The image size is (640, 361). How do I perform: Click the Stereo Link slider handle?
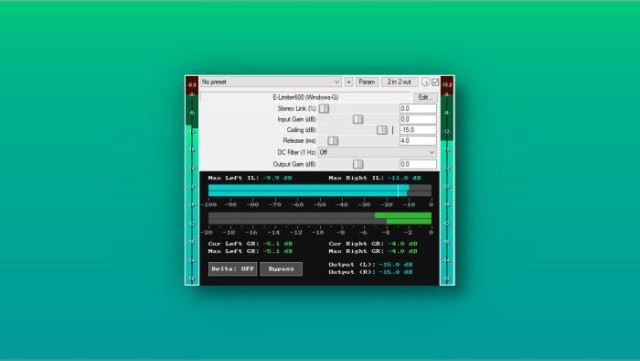click(324, 109)
